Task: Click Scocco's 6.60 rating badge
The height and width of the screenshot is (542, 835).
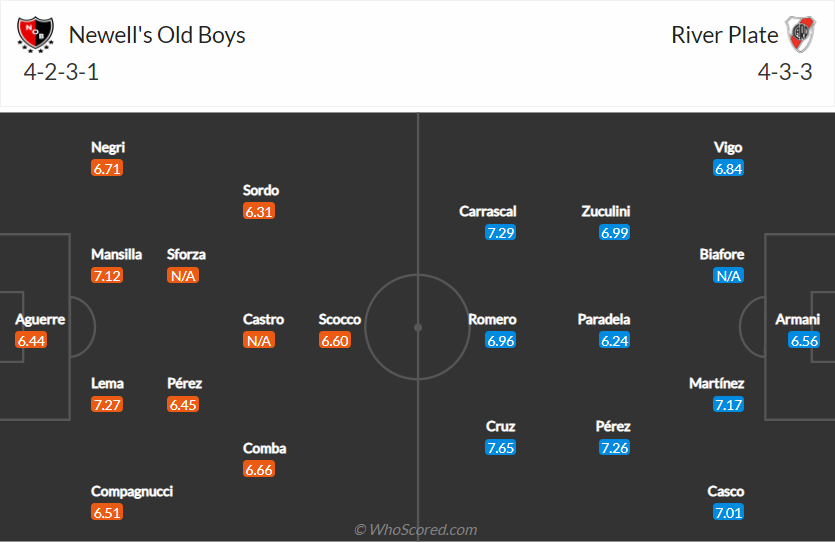Action: pyautogui.click(x=334, y=341)
